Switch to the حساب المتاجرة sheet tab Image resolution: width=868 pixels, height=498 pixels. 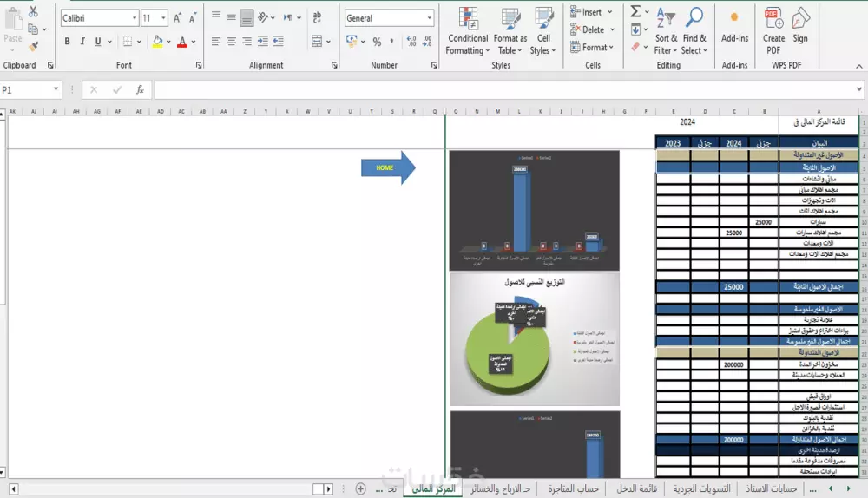[x=573, y=488]
